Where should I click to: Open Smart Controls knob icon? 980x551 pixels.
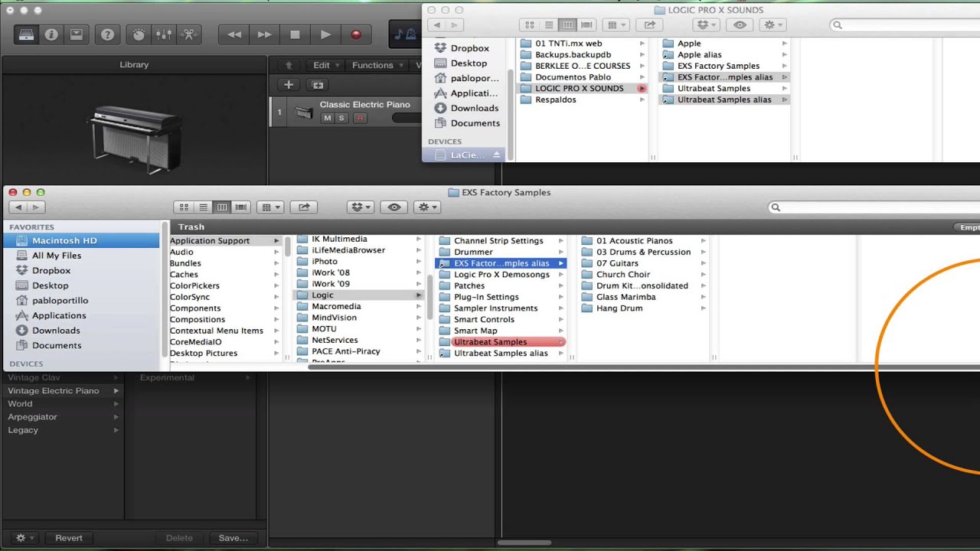click(x=139, y=34)
